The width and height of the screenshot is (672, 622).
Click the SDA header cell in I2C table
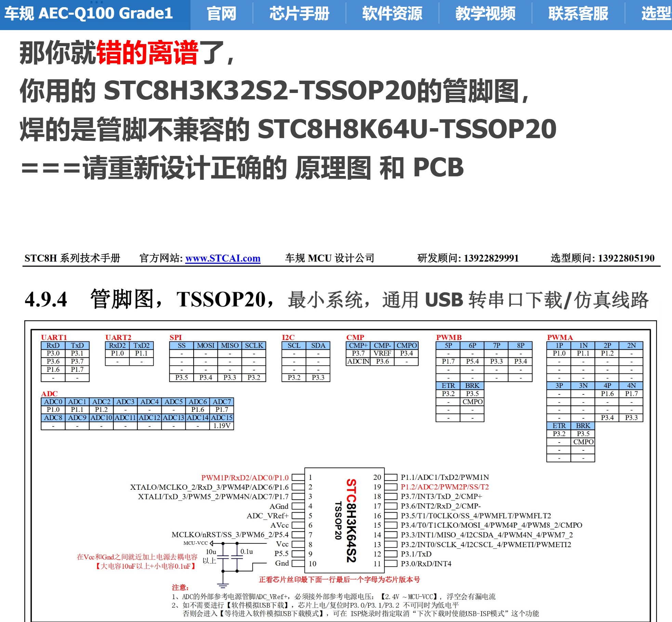click(x=318, y=346)
